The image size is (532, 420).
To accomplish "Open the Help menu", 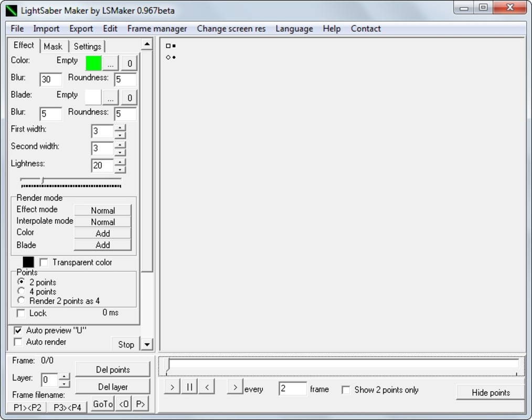I will (x=332, y=29).
